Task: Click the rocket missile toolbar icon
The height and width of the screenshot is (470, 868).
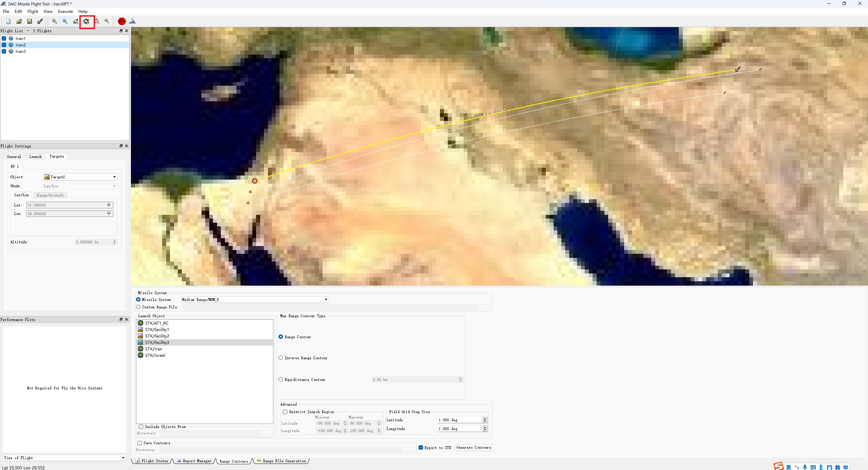Action: click(40, 21)
